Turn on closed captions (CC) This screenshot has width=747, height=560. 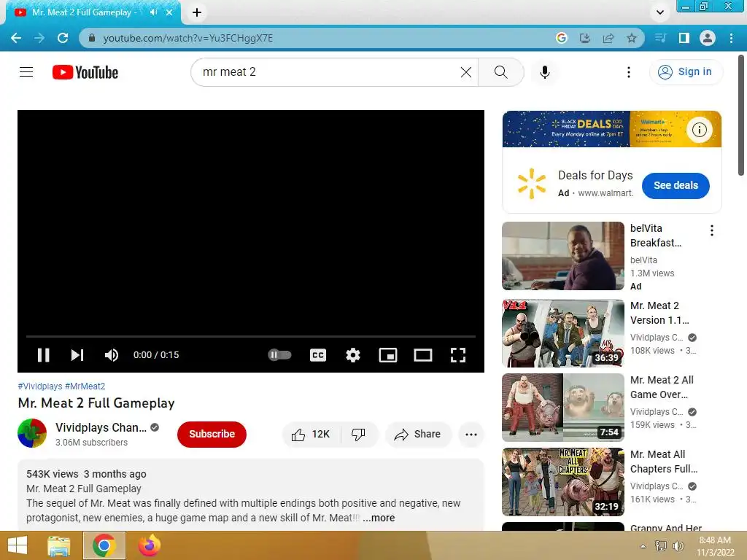[x=318, y=355]
